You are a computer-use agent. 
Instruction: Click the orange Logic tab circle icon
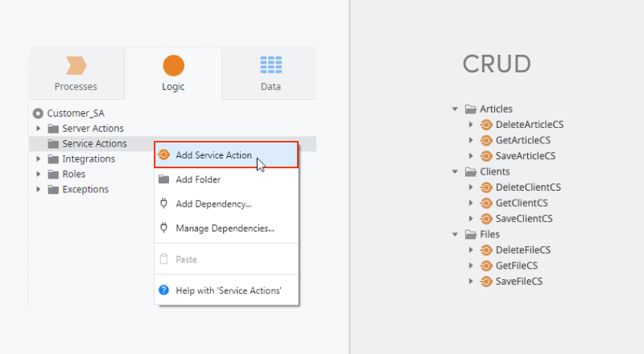(x=173, y=65)
